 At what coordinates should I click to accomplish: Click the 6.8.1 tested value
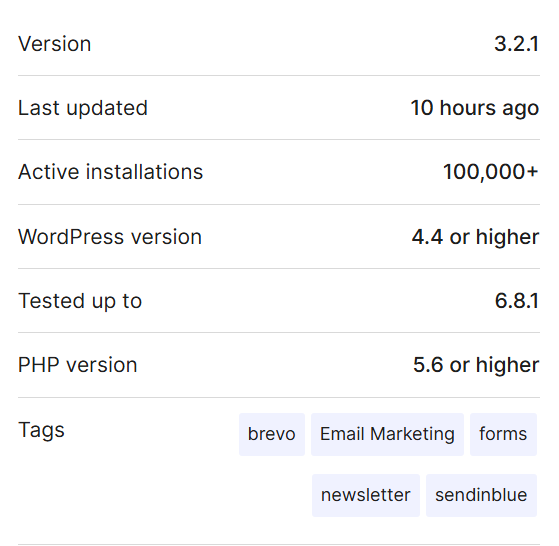tap(517, 301)
